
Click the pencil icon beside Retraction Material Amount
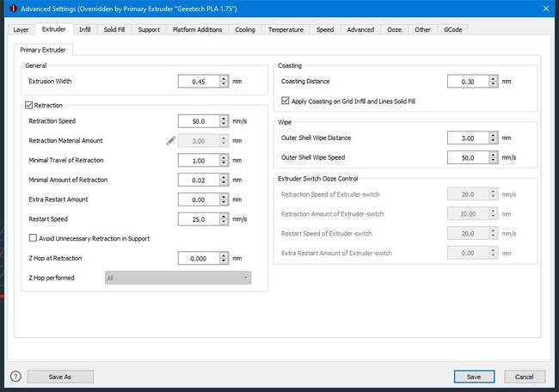coord(171,140)
